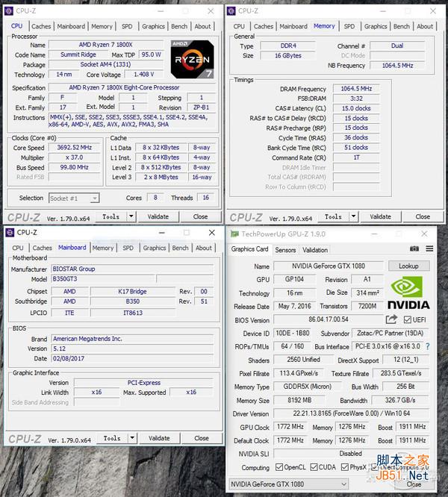Open the Tools dropdown arrow in the Mainboard tab window
The height and width of the screenshot is (497, 448).
point(132,438)
